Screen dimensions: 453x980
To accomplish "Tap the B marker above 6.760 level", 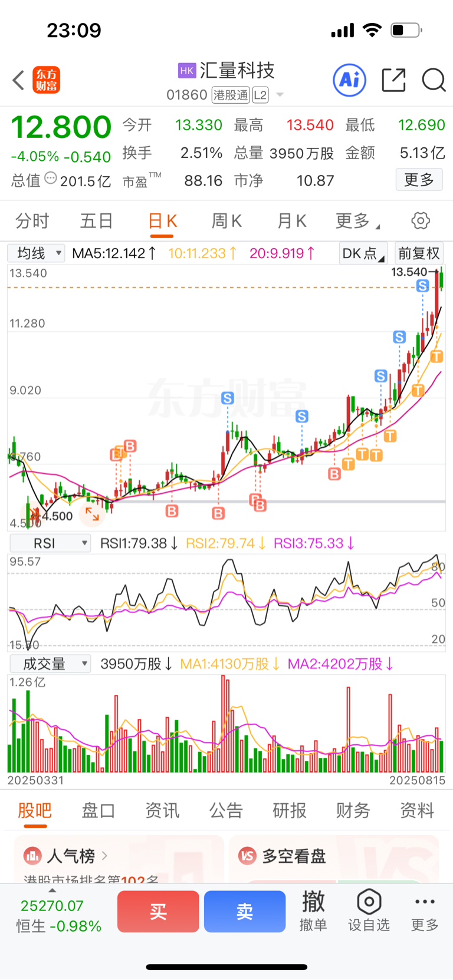I will click(x=130, y=446).
